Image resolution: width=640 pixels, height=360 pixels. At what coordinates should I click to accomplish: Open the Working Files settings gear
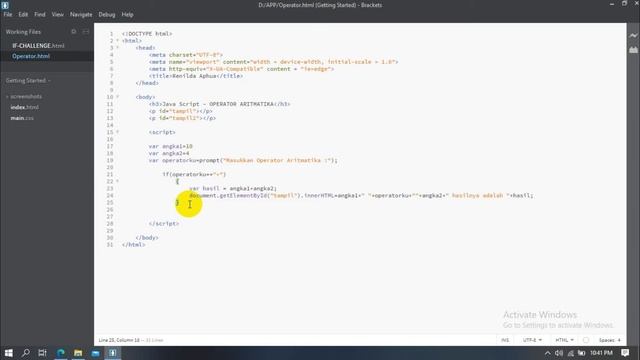pos(73,31)
